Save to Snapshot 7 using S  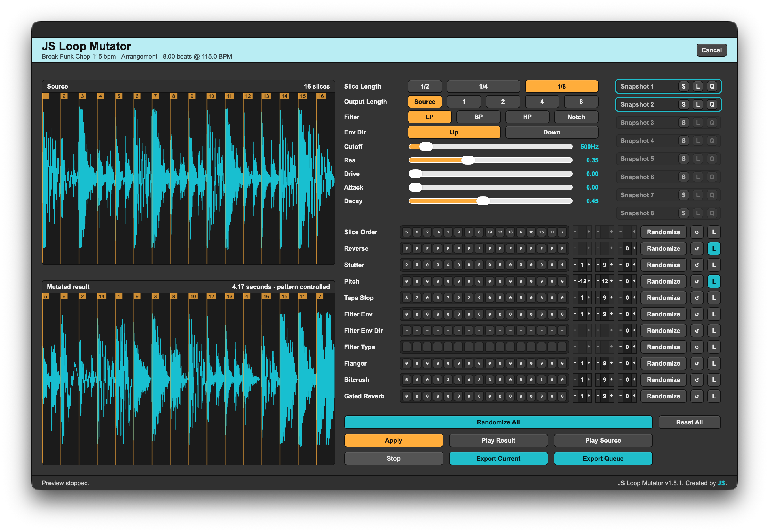coord(683,195)
